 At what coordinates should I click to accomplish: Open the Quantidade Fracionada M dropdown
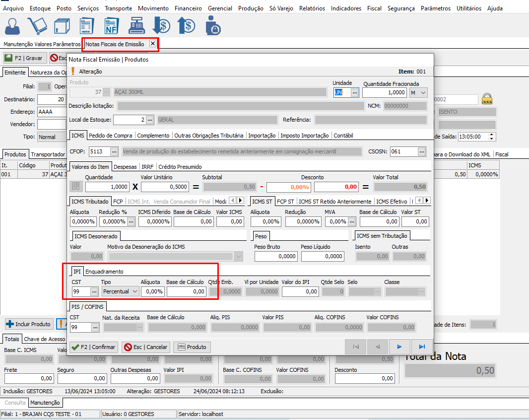pos(423,92)
